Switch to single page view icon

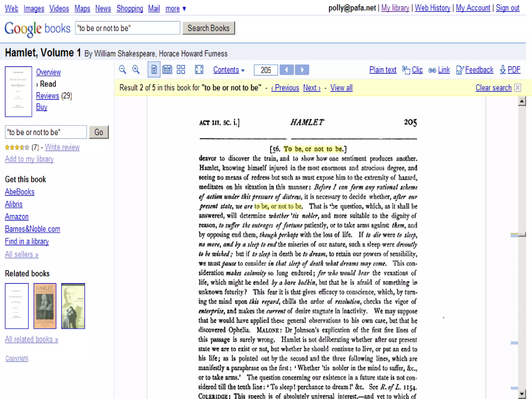coord(154,70)
